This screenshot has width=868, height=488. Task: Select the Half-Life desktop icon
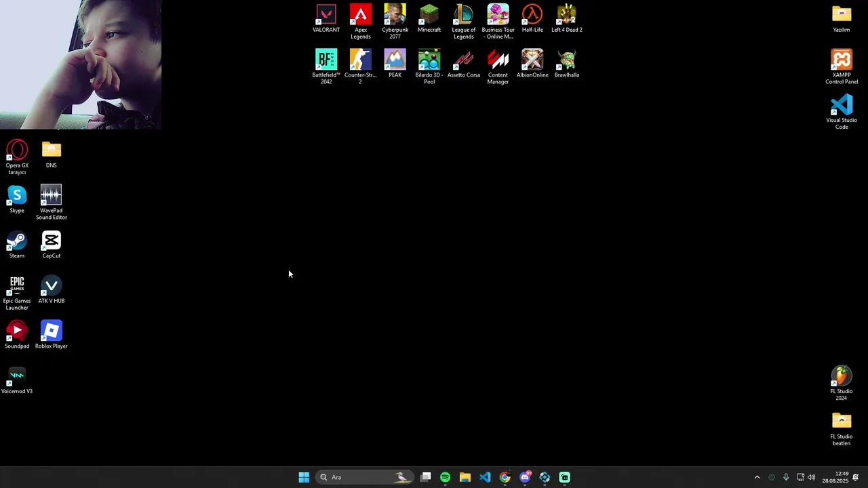pos(532,18)
